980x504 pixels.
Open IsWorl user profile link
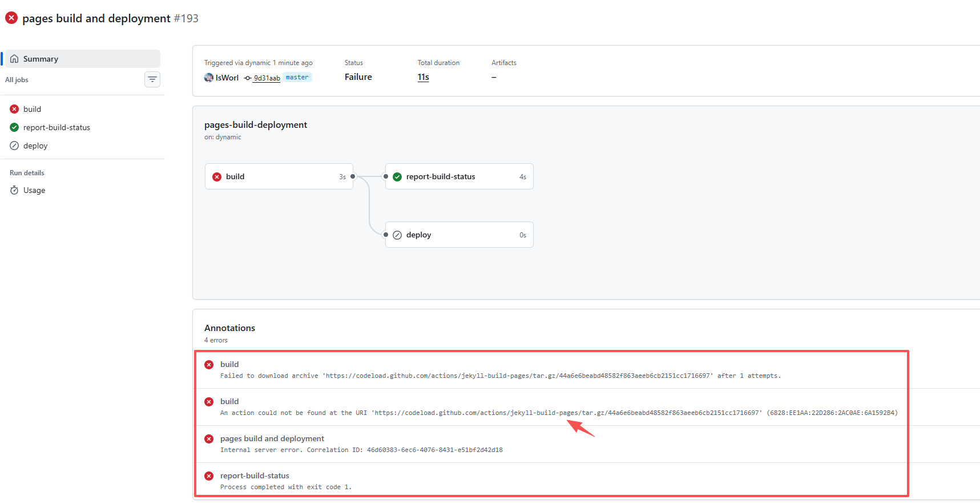point(227,78)
